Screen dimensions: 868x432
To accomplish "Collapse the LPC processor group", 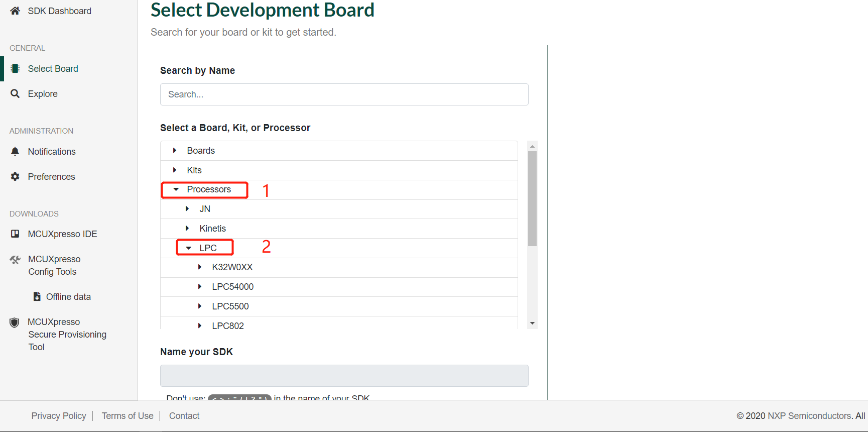I will [189, 248].
